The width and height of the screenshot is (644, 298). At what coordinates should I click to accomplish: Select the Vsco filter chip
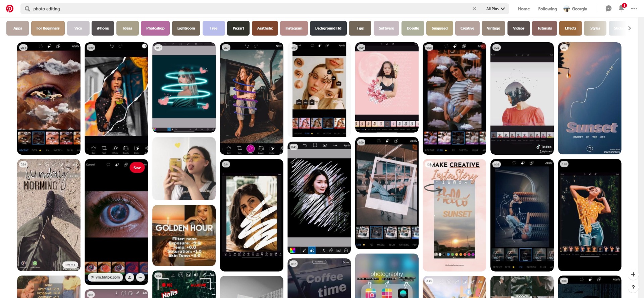tap(78, 28)
